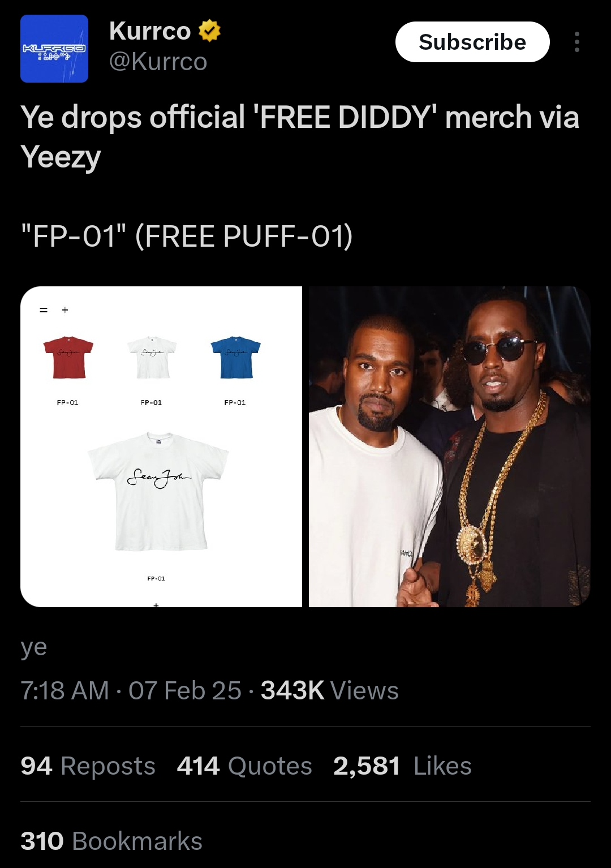Tap the 310 Bookmarks count
The width and height of the screenshot is (611, 868).
pyautogui.click(x=111, y=841)
